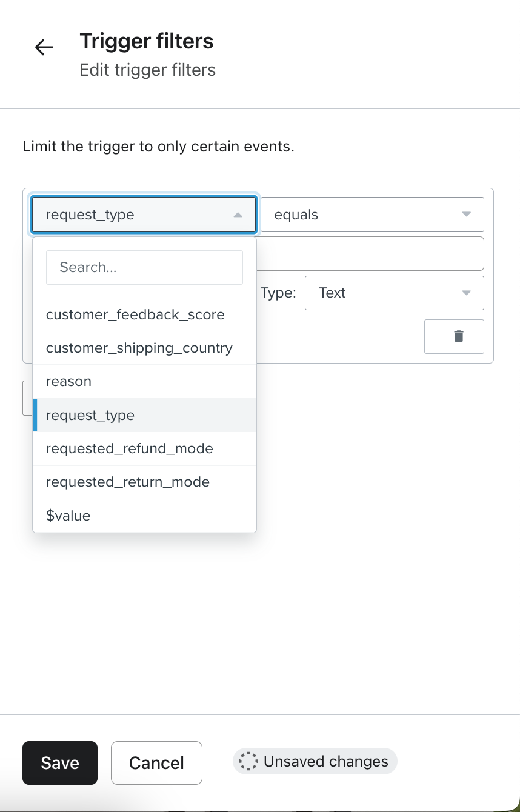The image size is (520, 812).
Task: Choose customer_shipping_country option
Action: [x=144, y=348]
